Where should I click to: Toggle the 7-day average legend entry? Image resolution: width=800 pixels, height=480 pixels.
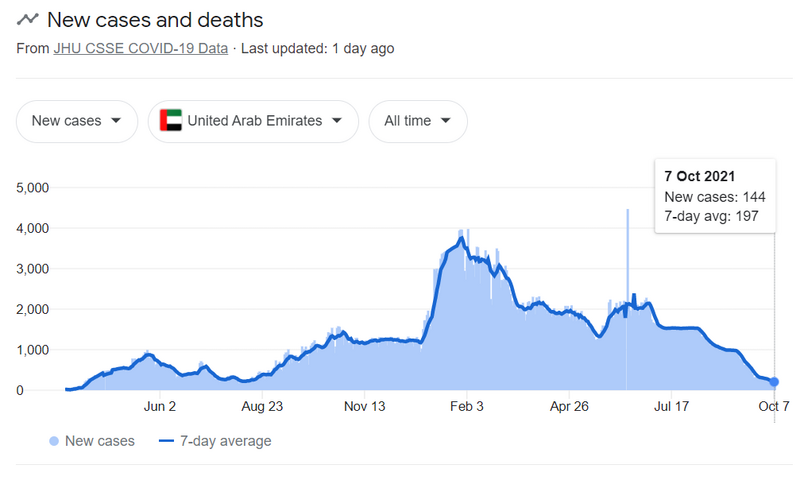(215, 441)
